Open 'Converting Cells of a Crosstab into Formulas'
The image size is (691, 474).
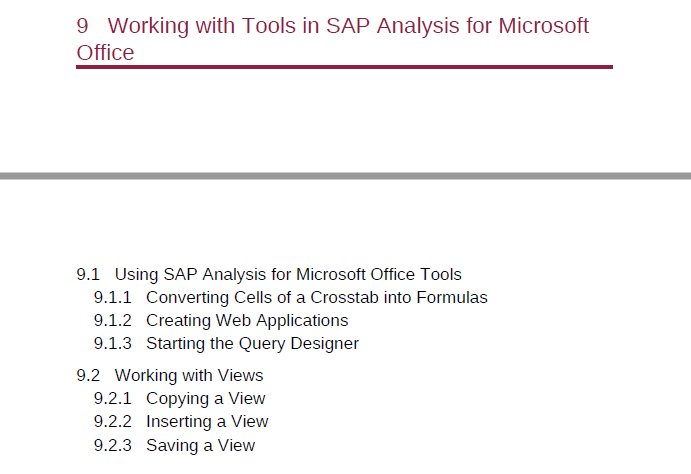pyautogui.click(x=317, y=297)
